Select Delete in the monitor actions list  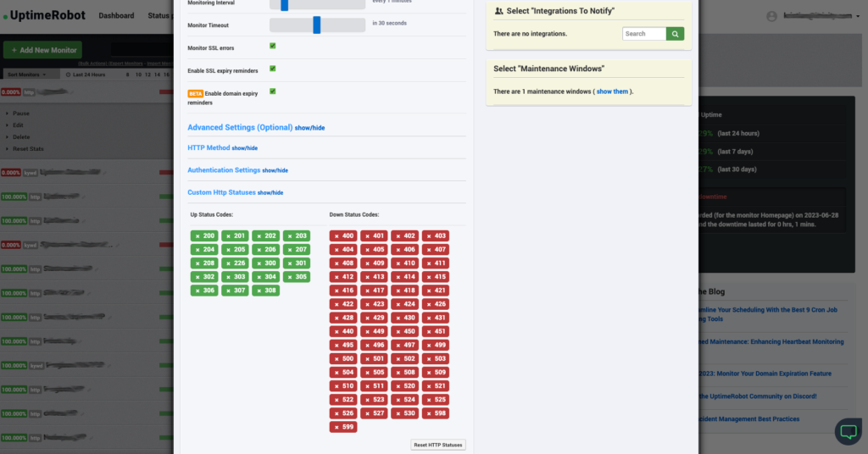tap(21, 137)
